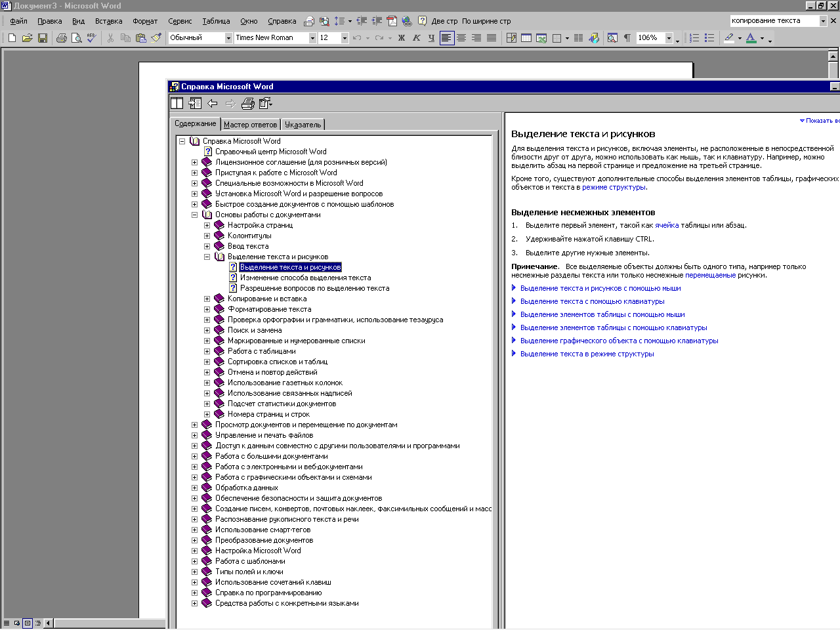Apply underline with the Ч button
Viewport: 840px width, 630px height.
[x=431, y=38]
